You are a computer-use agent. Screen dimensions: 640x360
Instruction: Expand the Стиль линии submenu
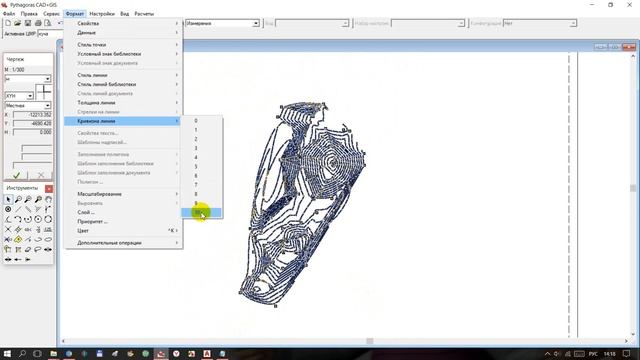pos(123,75)
